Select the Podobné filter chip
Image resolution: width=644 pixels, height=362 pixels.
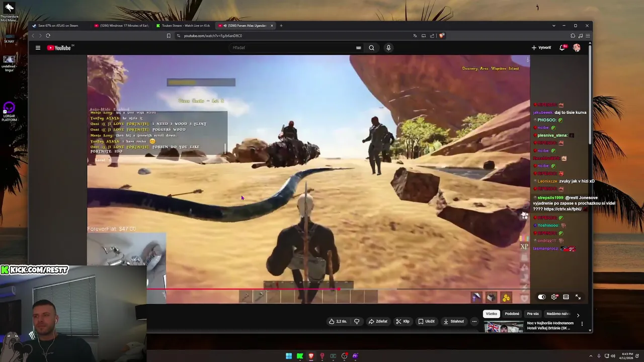(512, 314)
